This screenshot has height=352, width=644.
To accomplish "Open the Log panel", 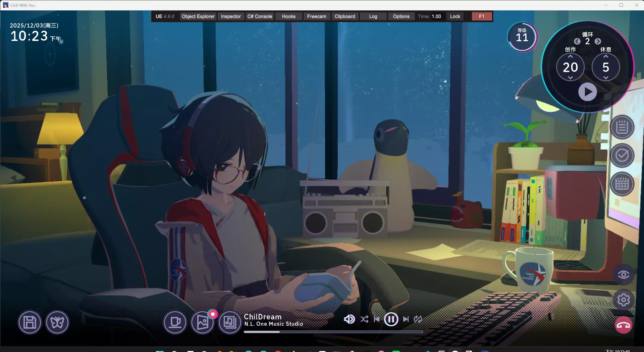I will coord(373,16).
